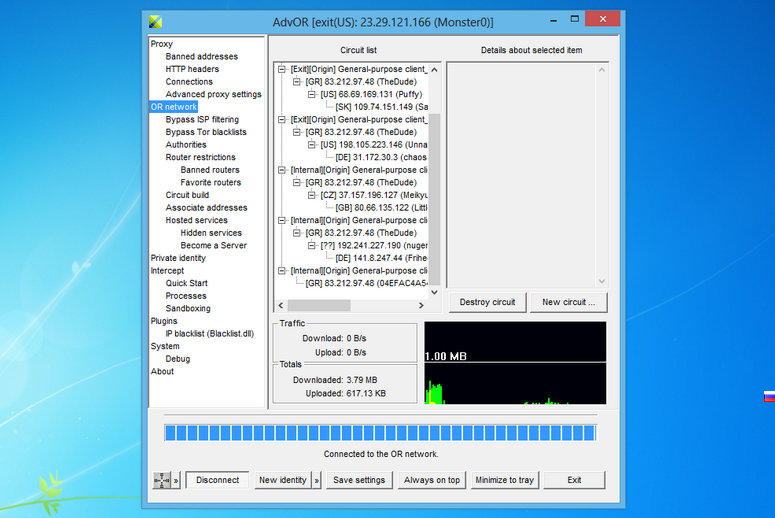
Task: Open the Proxy settings page
Action: (x=162, y=44)
